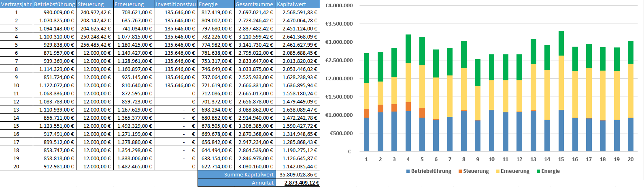Click the orange Steuerung segment of bar 4
Viewport: 644px width, 187px height.
click(x=408, y=107)
